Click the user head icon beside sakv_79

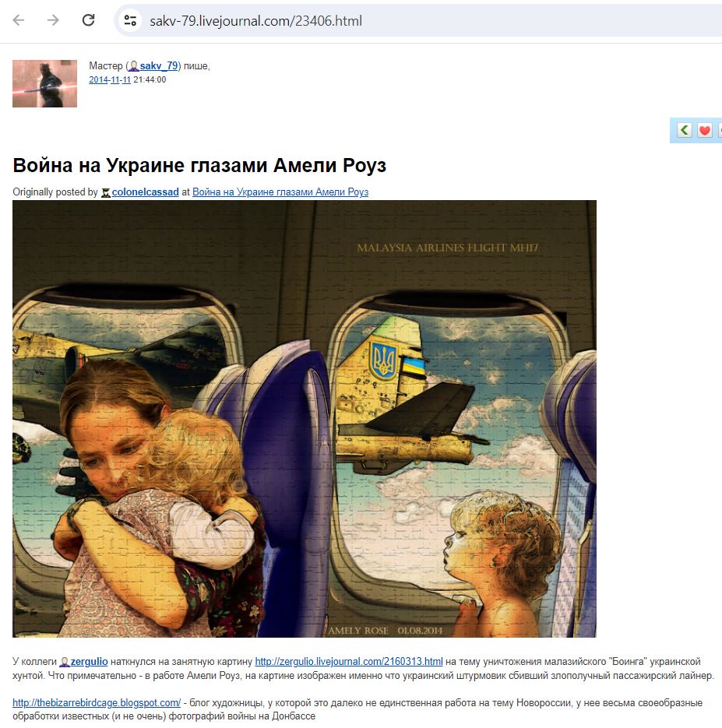tap(134, 66)
